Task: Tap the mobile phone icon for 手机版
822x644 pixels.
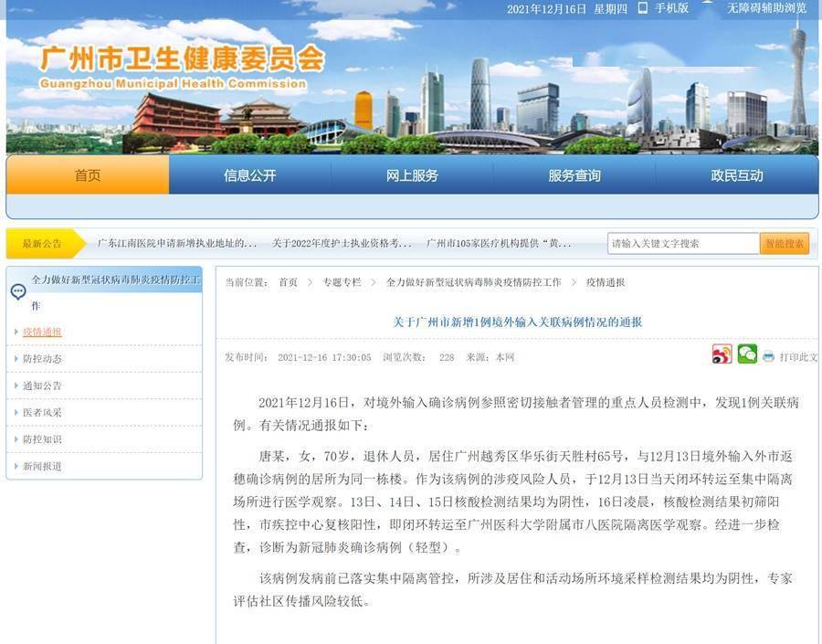Action: coord(643,8)
